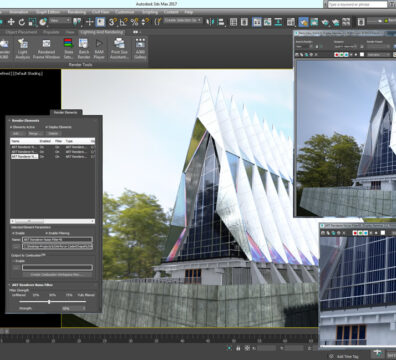
Task: Open the Schematic View icon
Action: click(278, 22)
